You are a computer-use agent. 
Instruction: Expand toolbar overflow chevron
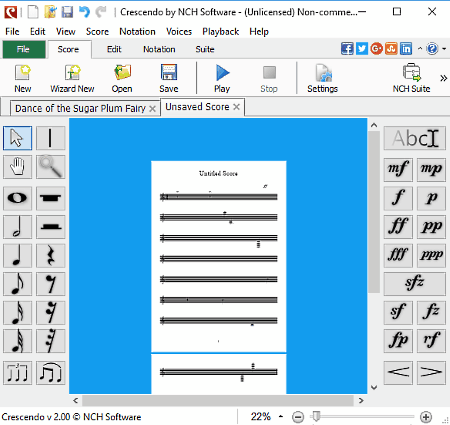tap(443, 78)
